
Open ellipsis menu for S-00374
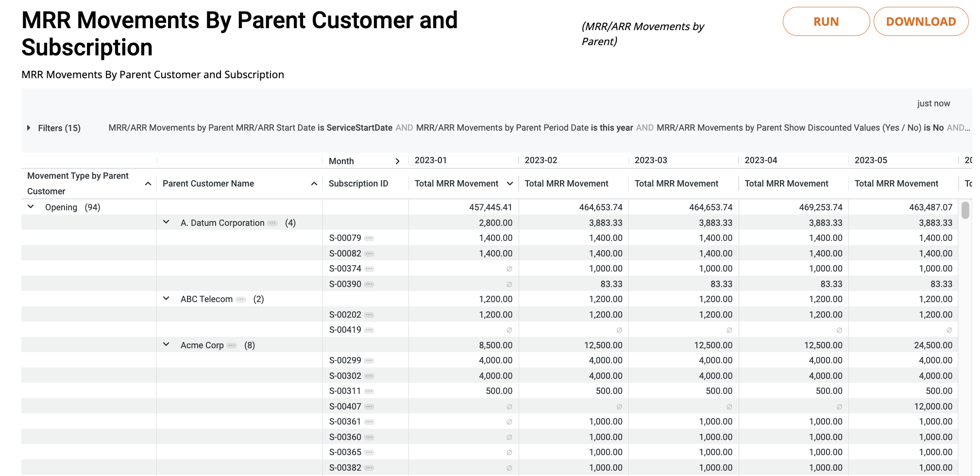point(369,269)
